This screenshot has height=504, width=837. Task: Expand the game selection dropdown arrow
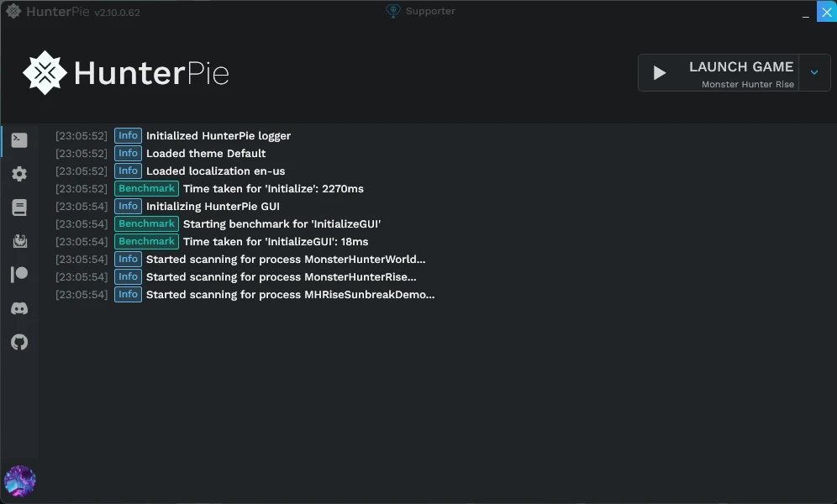click(814, 72)
